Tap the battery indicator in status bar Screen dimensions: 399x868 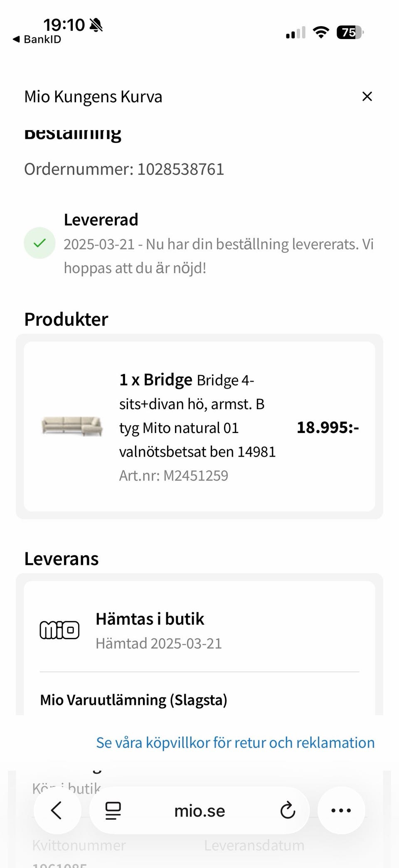(x=350, y=32)
